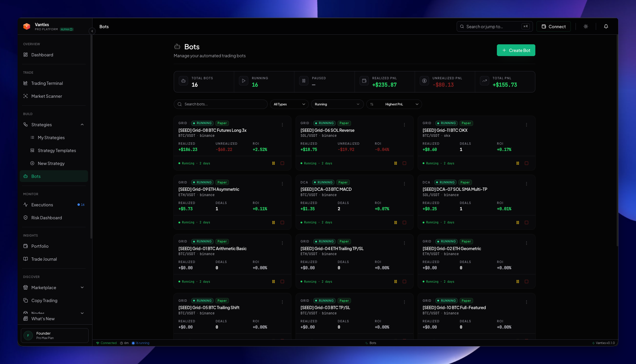Pause the DCA-07 SOL SMA Multi-TP bot
This screenshot has width=636, height=364.
(x=518, y=223)
